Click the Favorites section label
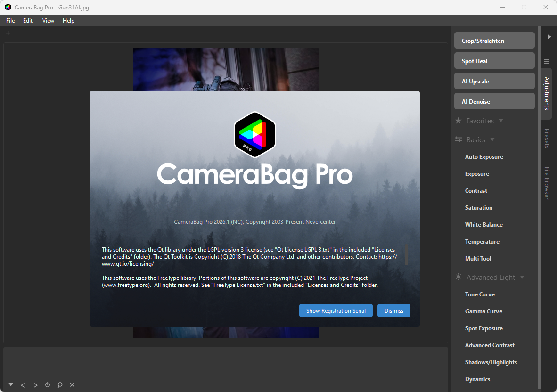 coord(480,121)
